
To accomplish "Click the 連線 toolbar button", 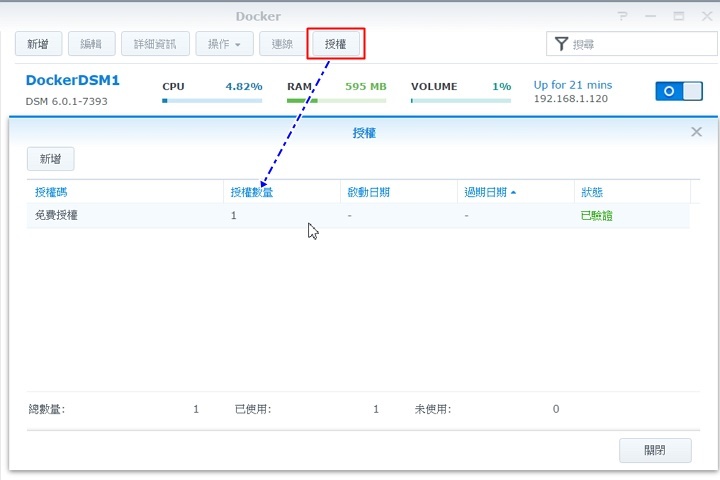I will [x=282, y=44].
